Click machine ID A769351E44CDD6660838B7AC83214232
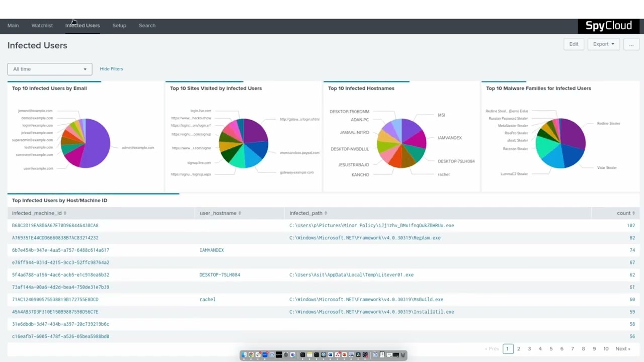This screenshot has width=644, height=362. 55,238
